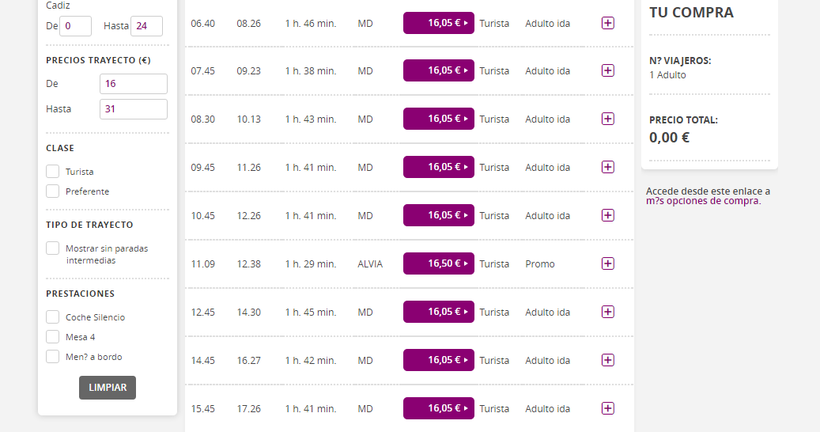Select the 16,50 € ALVIA Promo fare

[x=438, y=264]
